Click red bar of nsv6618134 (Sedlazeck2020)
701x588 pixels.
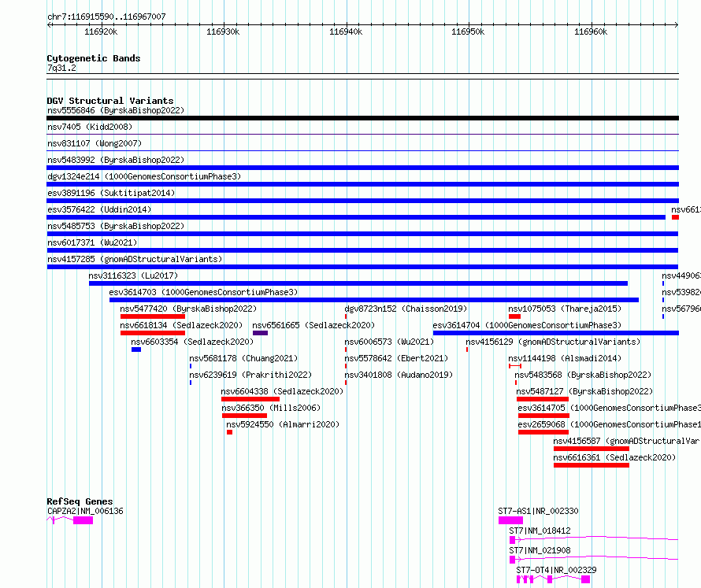coord(153,333)
